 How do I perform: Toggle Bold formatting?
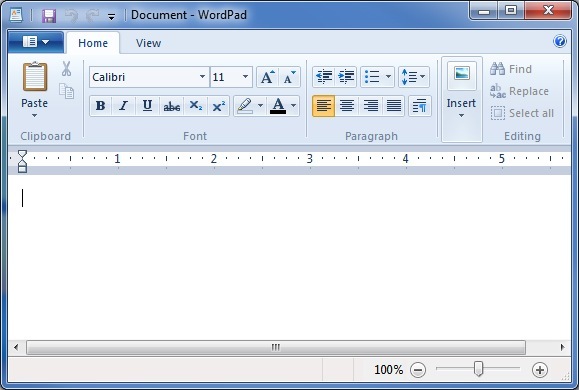(x=100, y=106)
